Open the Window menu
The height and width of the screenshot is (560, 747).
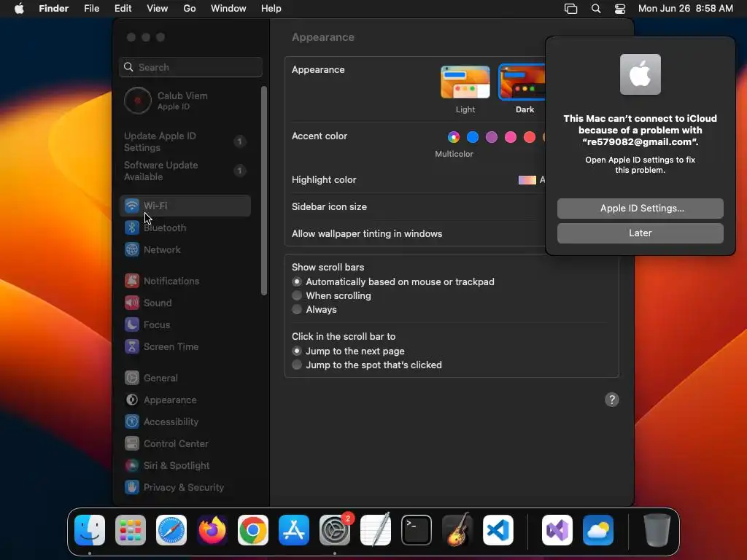click(228, 9)
